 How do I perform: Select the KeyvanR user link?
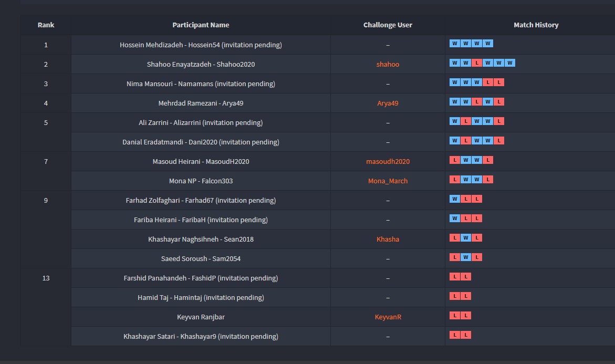click(x=388, y=317)
